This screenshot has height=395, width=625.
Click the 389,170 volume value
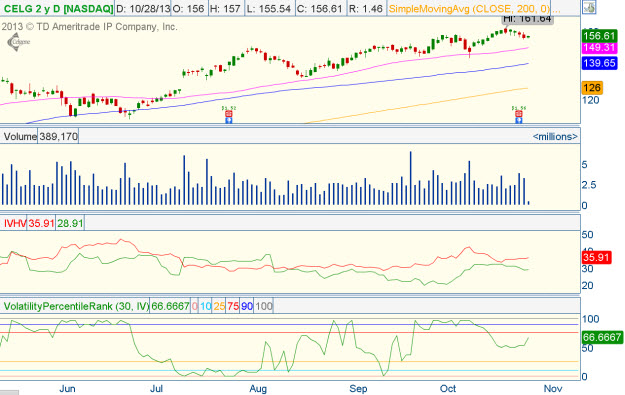[x=58, y=137]
